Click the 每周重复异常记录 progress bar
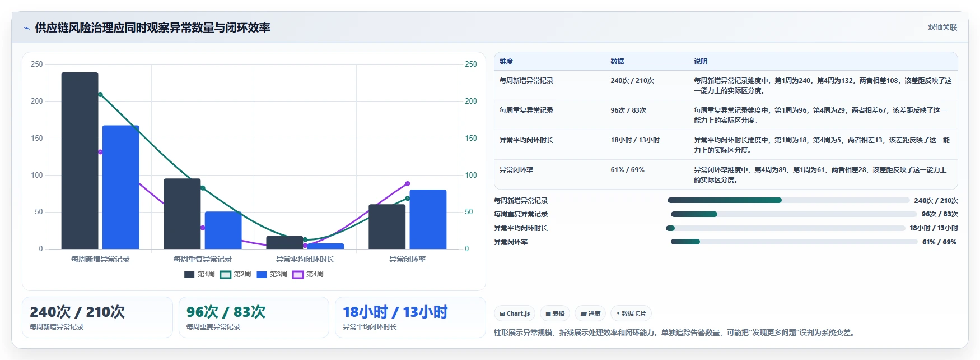This screenshot has width=980, height=360. pyautogui.click(x=794, y=214)
